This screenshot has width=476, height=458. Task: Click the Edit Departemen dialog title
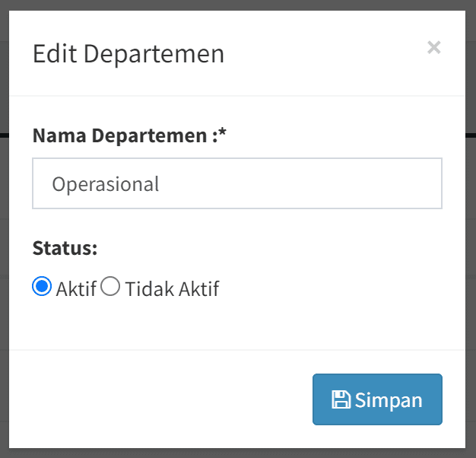(129, 54)
